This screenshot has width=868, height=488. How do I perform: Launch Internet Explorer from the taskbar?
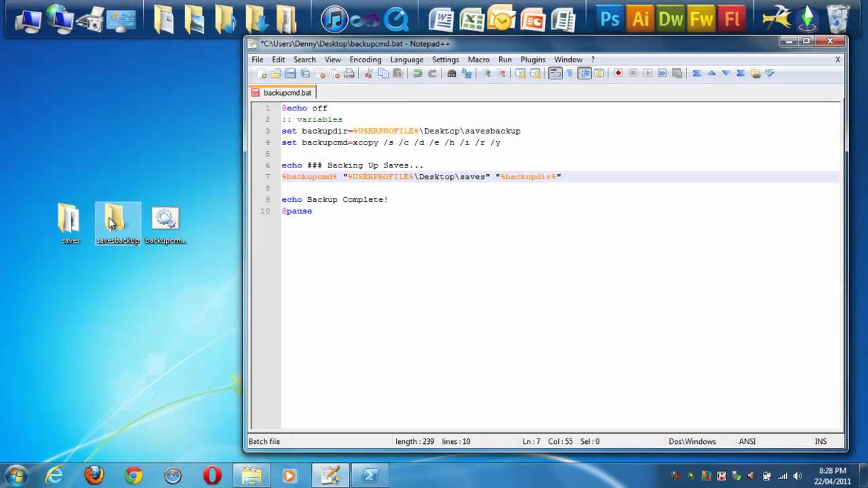(x=55, y=475)
